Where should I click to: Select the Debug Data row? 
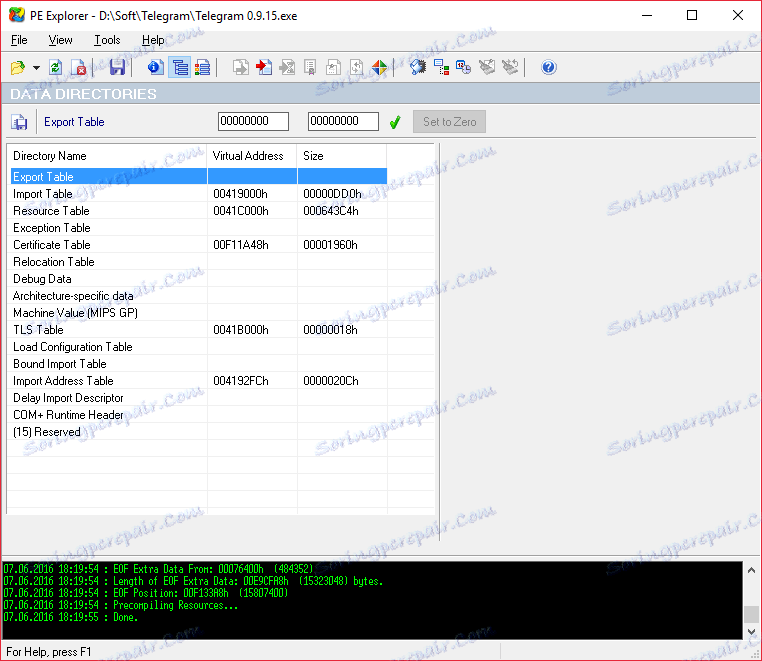[x=199, y=278]
